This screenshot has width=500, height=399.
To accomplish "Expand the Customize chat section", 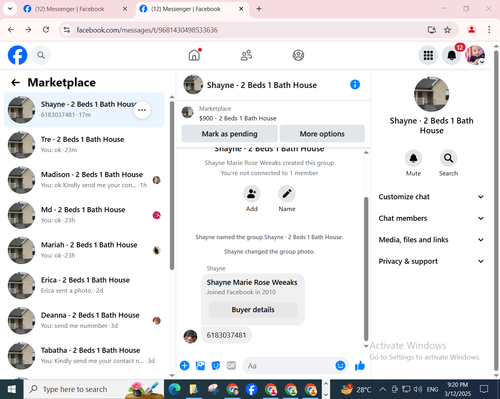I will (431, 197).
